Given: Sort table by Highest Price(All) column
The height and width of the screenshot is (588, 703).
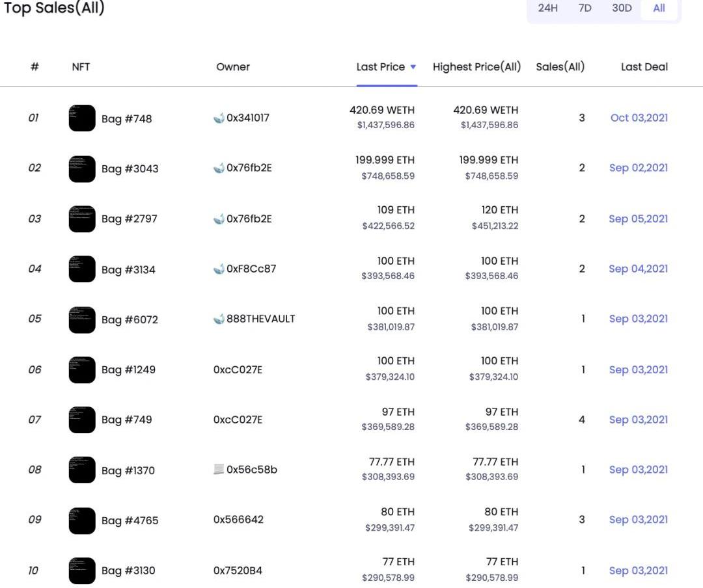Looking at the screenshot, I should [476, 67].
